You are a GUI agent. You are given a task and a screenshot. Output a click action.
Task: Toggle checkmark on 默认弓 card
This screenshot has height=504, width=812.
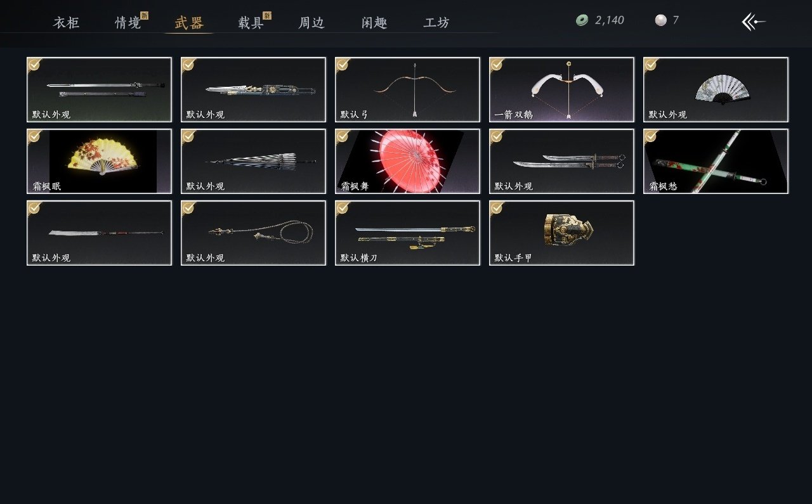coord(343,64)
